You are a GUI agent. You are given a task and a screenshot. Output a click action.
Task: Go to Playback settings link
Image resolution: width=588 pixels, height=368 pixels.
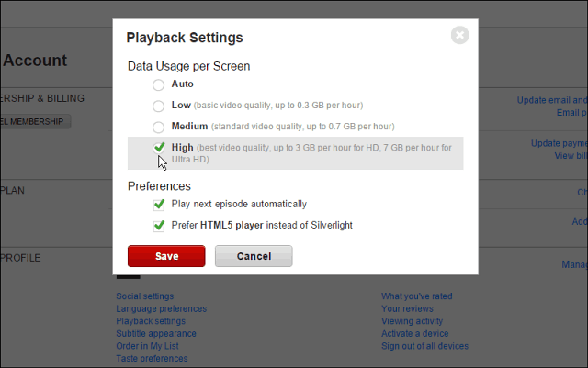(x=151, y=321)
